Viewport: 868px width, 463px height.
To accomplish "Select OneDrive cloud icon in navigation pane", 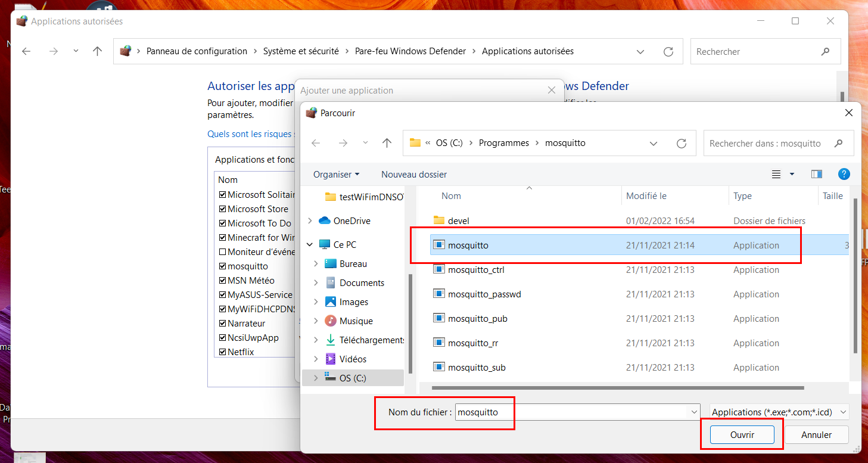I will [x=325, y=220].
